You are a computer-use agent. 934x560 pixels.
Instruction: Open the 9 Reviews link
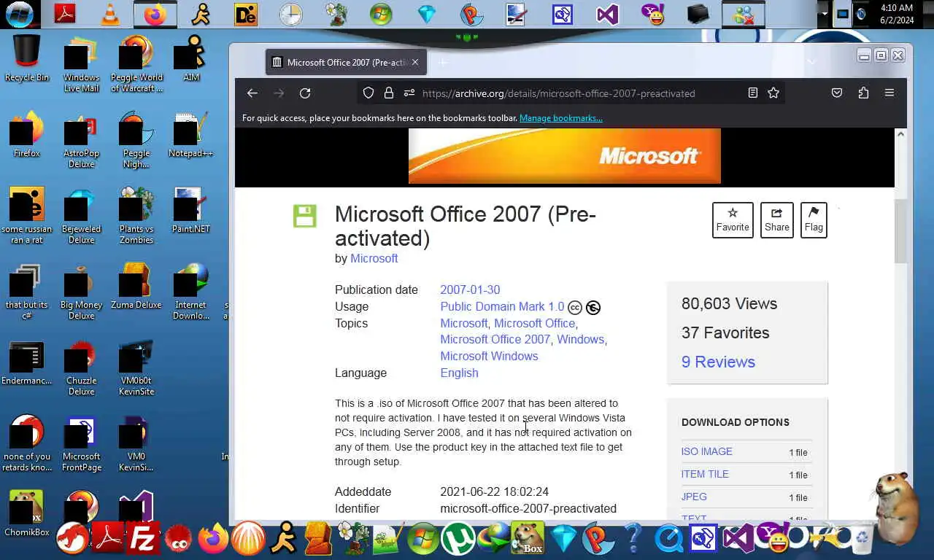pos(718,362)
